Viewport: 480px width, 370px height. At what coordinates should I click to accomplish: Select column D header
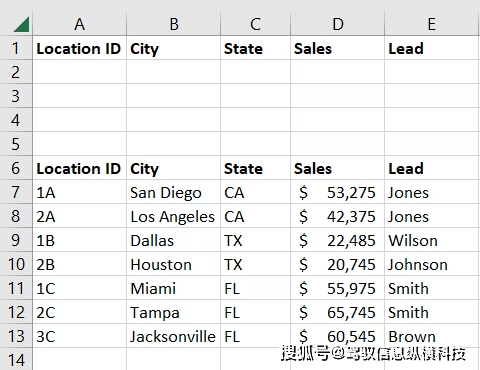click(x=337, y=24)
